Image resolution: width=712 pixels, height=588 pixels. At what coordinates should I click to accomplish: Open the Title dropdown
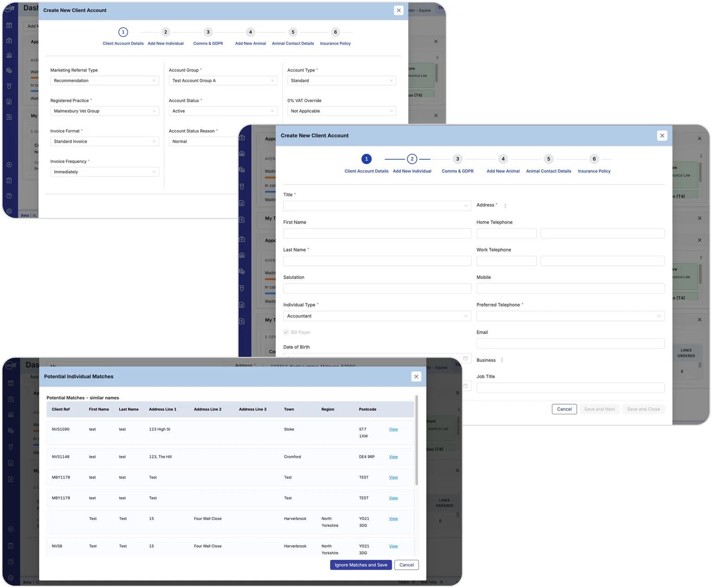[377, 206]
